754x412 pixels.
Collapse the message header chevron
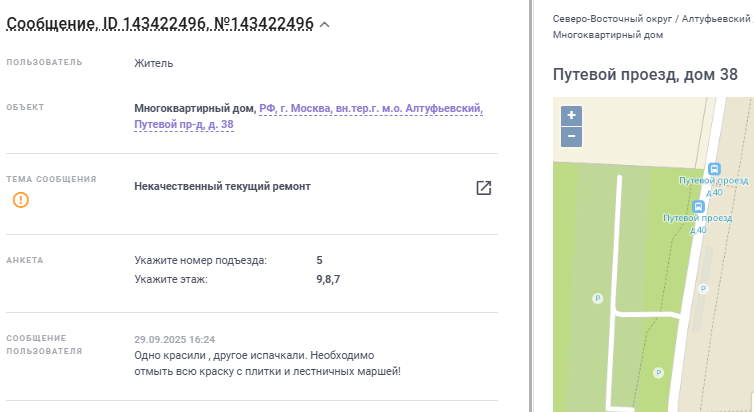coord(325,23)
